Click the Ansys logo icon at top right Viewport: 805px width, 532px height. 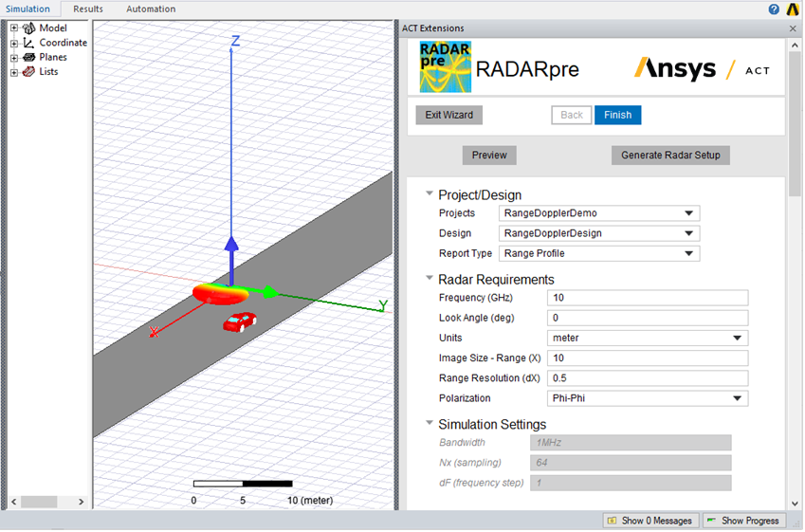pos(793,9)
